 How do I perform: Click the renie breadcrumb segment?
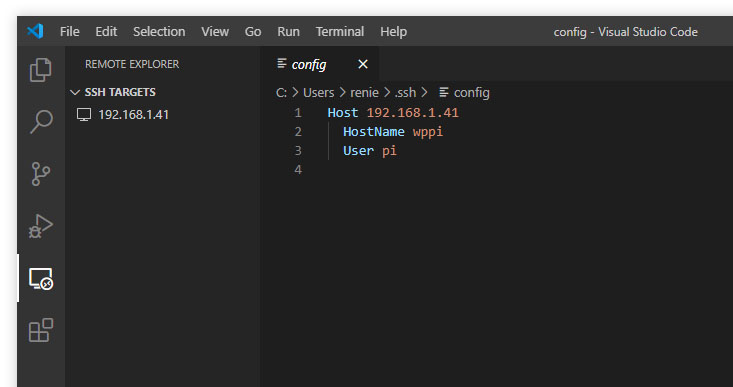[x=365, y=93]
